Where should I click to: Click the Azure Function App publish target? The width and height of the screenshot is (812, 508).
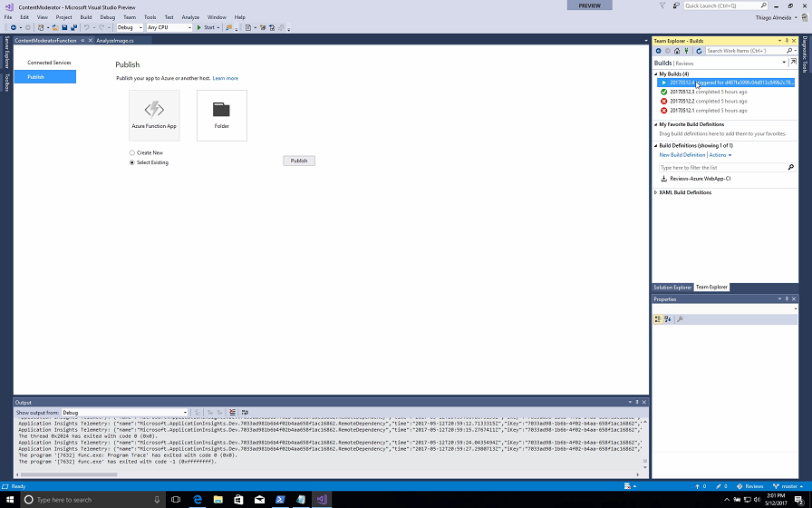coord(154,115)
